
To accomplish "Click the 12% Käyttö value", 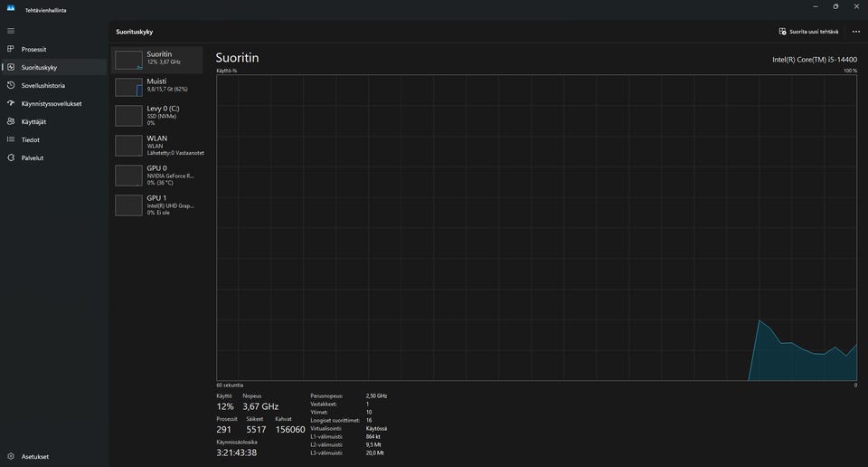I will (225, 406).
